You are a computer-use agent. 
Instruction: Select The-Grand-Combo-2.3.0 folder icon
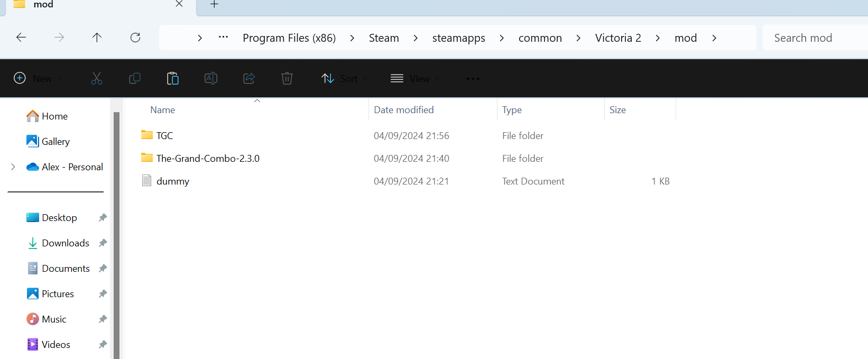pyautogui.click(x=147, y=158)
